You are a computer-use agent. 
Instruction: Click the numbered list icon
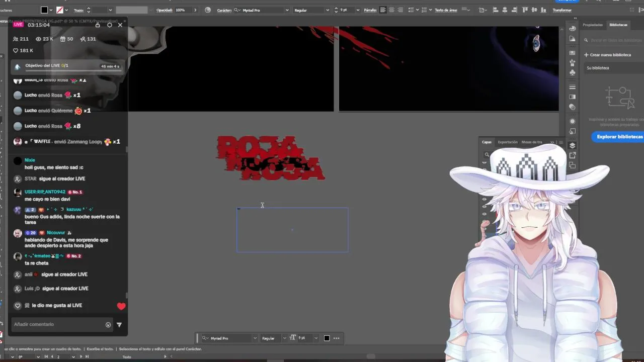tap(424, 10)
